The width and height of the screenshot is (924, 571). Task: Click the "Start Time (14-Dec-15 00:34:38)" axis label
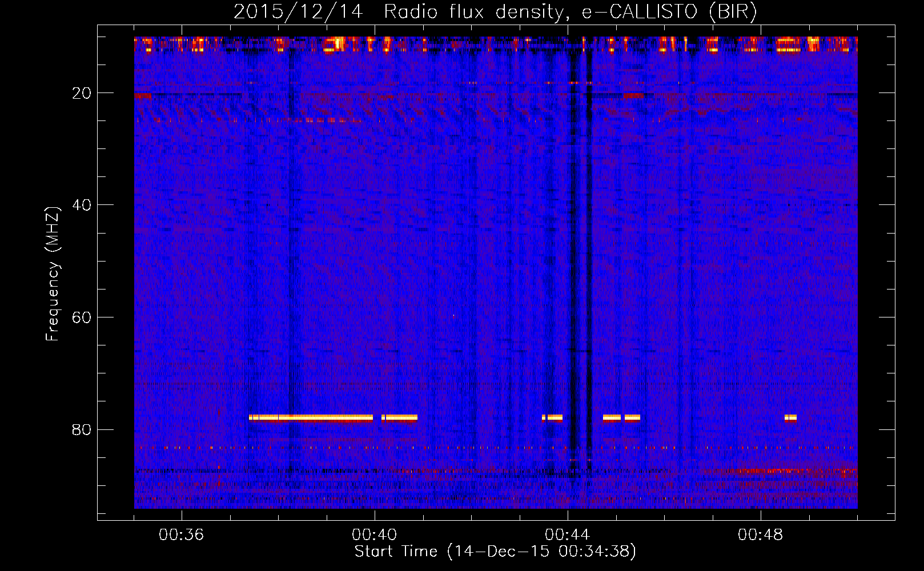[x=495, y=552]
